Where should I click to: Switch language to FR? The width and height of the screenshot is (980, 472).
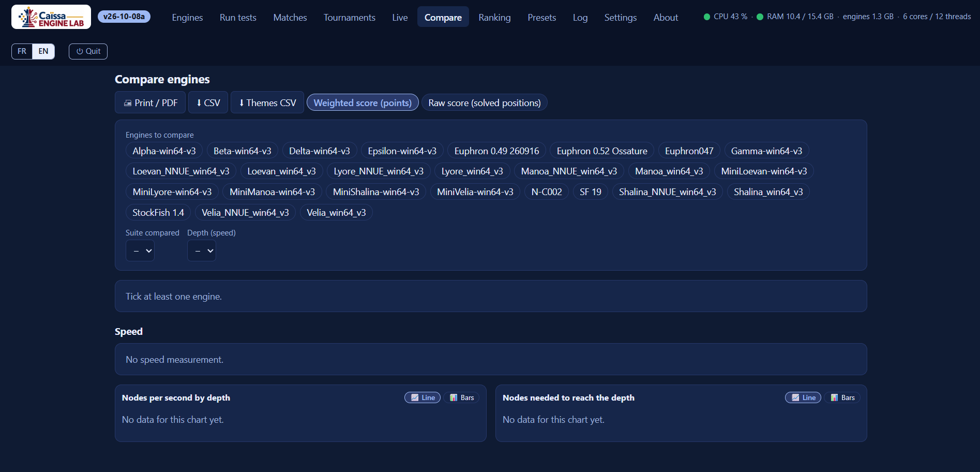[x=22, y=51]
